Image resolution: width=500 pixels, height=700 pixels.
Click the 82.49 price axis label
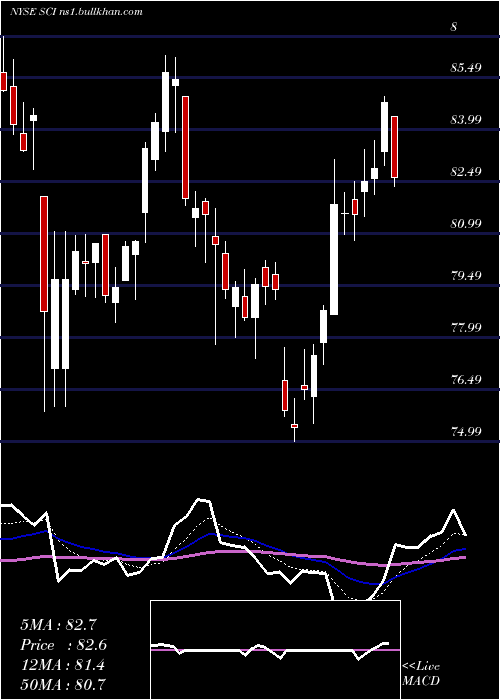(x=465, y=171)
